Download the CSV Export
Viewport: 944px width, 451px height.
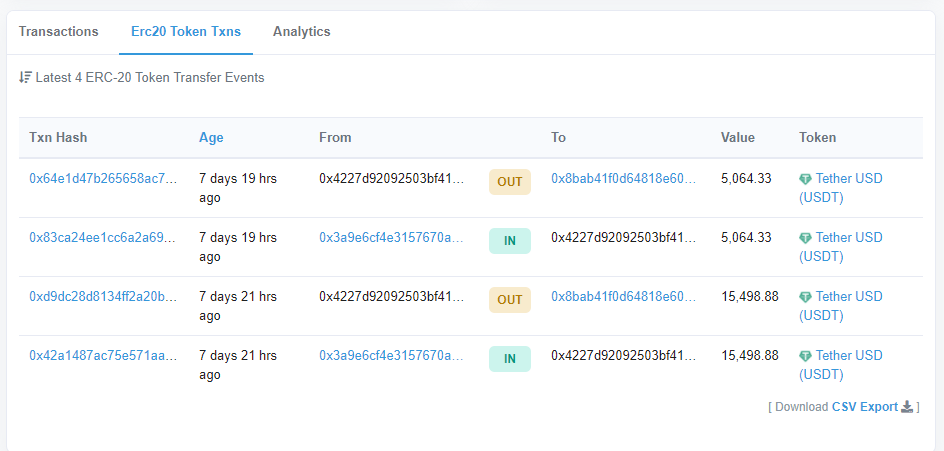pos(865,406)
